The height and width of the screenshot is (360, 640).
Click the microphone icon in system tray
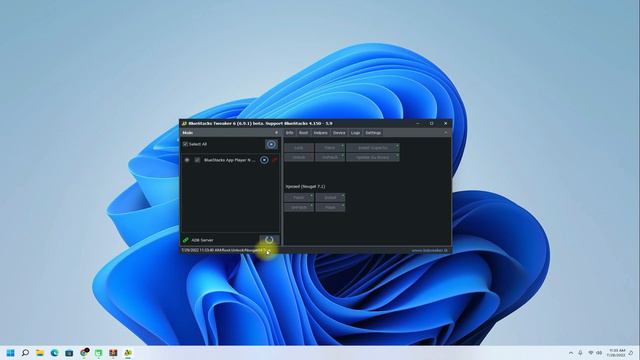tap(580, 353)
